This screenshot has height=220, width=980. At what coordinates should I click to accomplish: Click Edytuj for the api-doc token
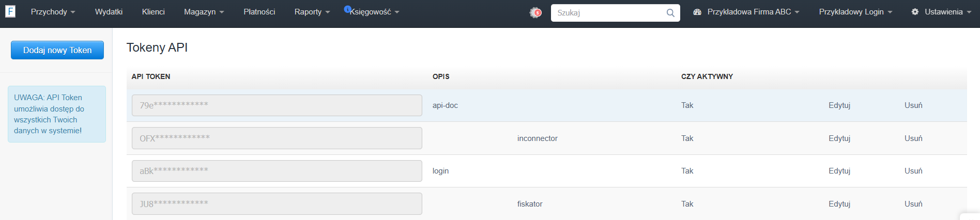[x=839, y=105]
